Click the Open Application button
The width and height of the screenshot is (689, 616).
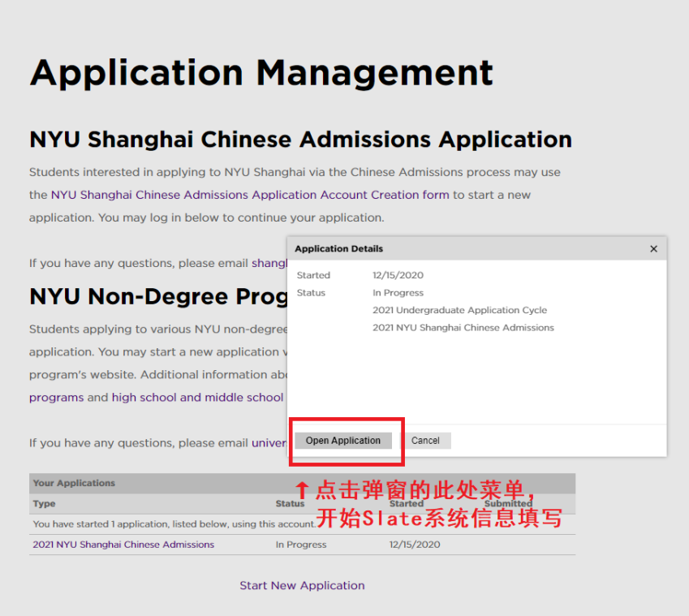342,440
